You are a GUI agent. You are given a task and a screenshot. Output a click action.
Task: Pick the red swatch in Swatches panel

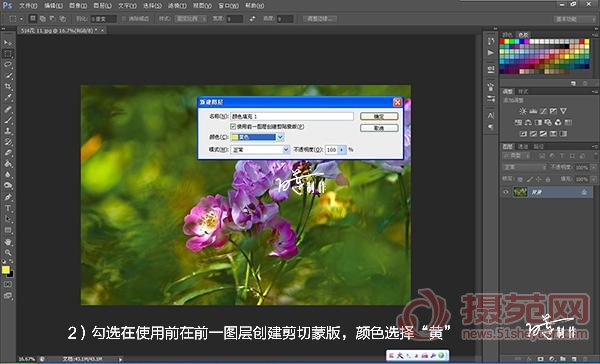point(502,41)
